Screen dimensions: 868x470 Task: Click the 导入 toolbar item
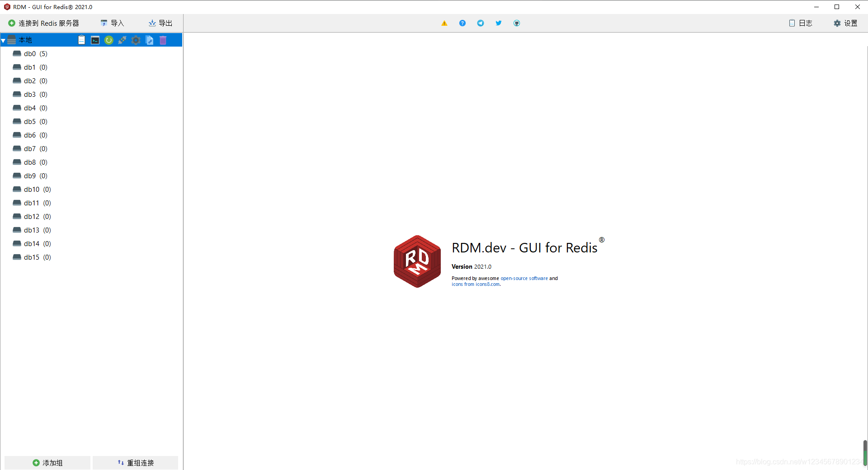pyautogui.click(x=113, y=23)
